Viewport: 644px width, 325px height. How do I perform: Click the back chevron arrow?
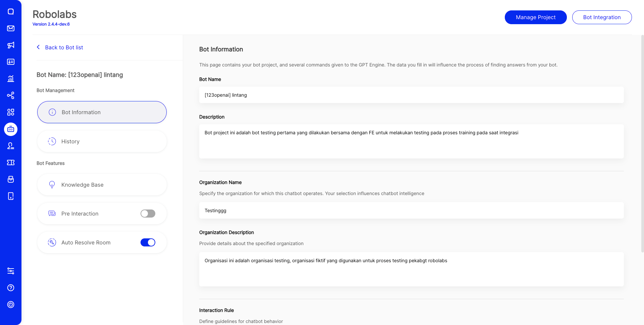38,47
